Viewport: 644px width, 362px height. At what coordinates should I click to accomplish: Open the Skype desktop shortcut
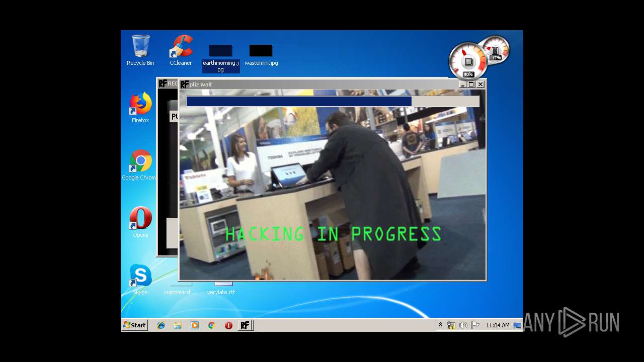pos(140,280)
